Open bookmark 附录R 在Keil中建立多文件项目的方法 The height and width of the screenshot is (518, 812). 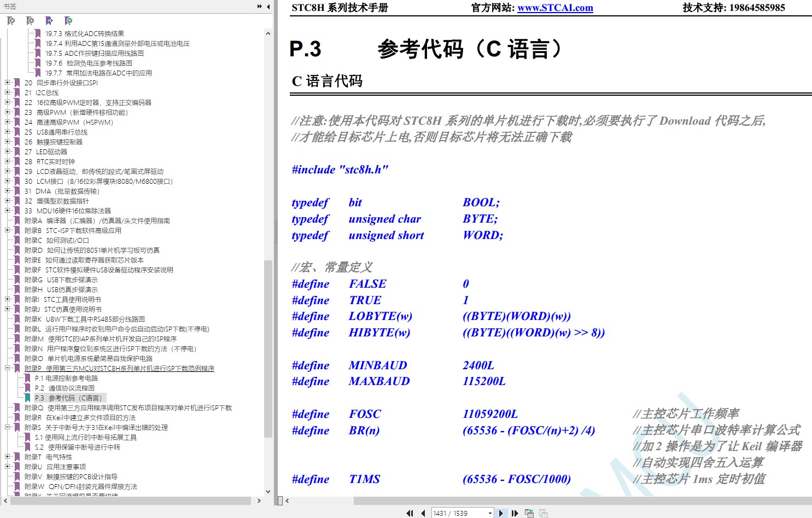pyautogui.click(x=80, y=417)
